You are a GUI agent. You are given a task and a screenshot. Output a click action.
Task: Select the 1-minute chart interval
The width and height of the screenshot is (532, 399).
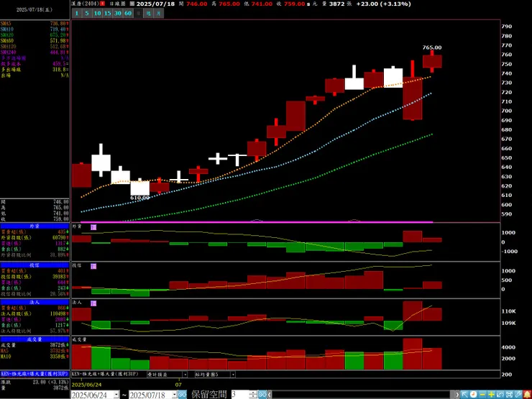click(77, 13)
